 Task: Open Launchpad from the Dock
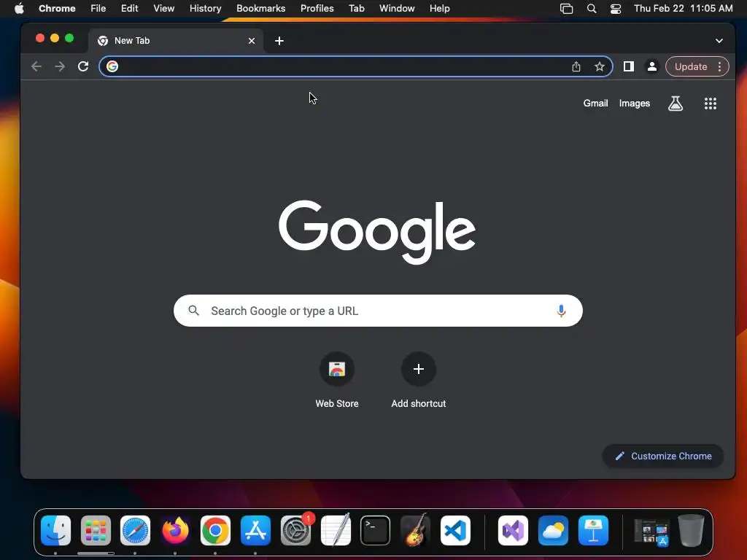click(x=96, y=530)
